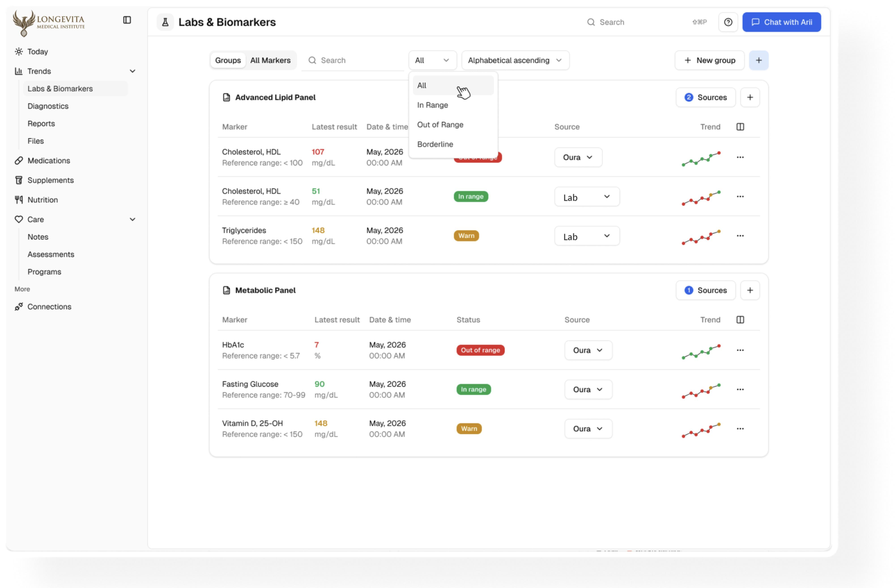Open column settings icon in Advanced Lipid Panel
Viewport: 895px width, 588px height.
[x=740, y=127]
